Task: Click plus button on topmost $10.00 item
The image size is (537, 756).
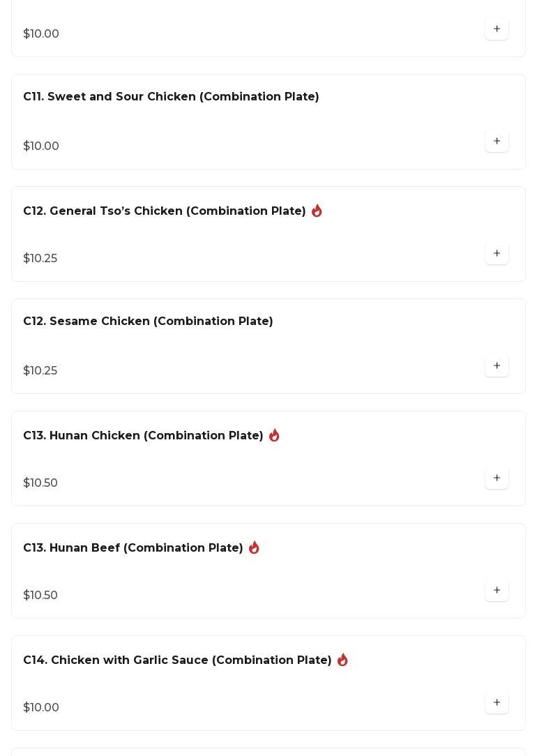Action: point(497,29)
